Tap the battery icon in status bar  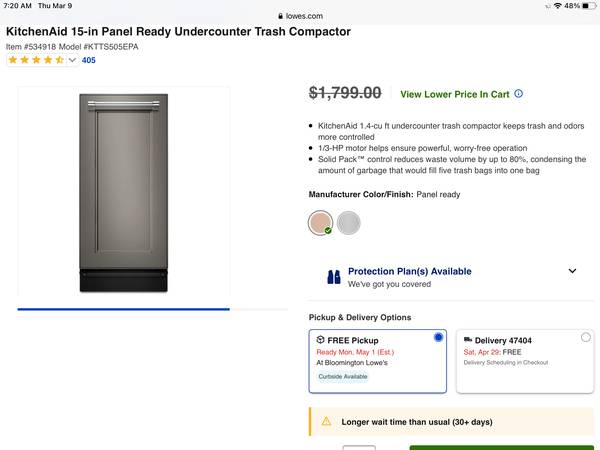point(586,6)
